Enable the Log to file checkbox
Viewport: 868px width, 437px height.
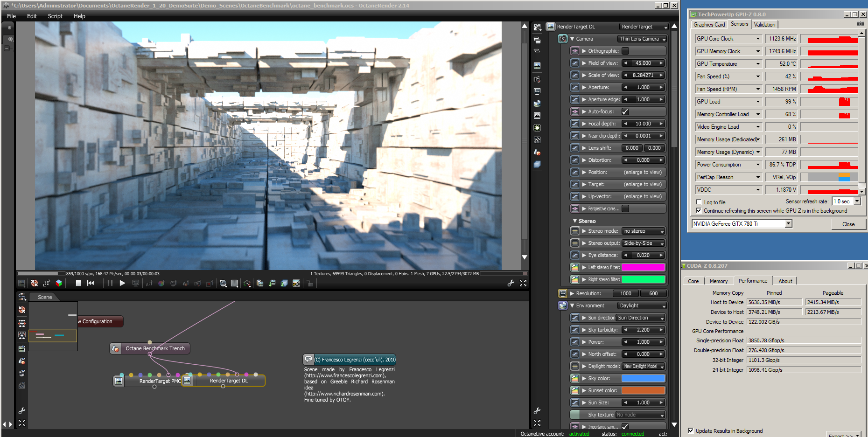(x=699, y=202)
